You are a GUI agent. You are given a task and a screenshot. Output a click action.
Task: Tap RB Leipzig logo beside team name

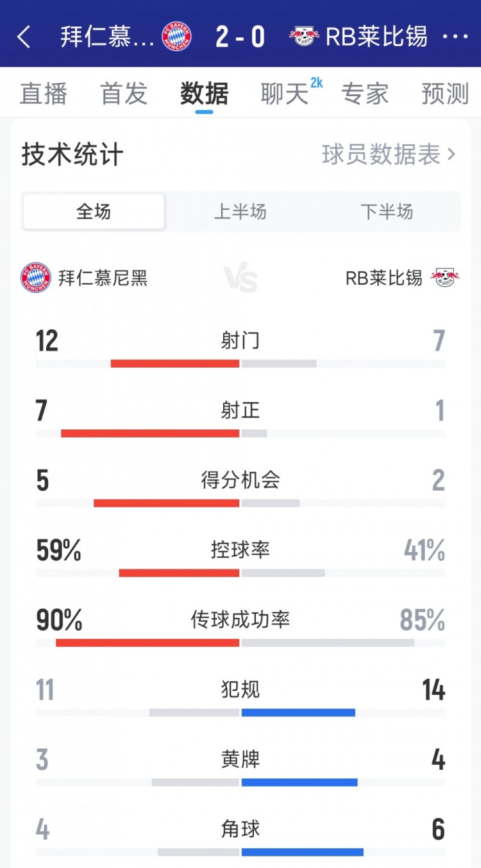[x=445, y=278]
